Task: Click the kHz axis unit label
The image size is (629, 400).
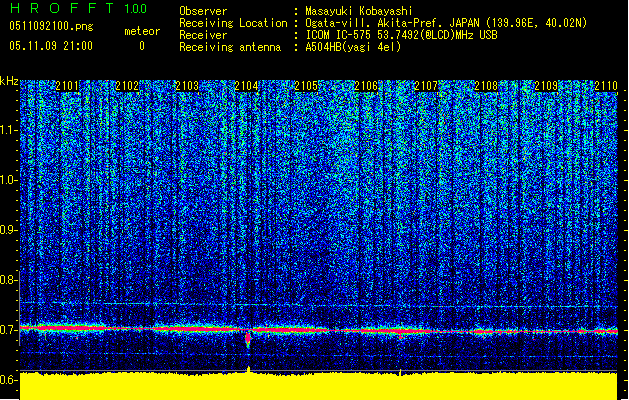Action: point(9,81)
